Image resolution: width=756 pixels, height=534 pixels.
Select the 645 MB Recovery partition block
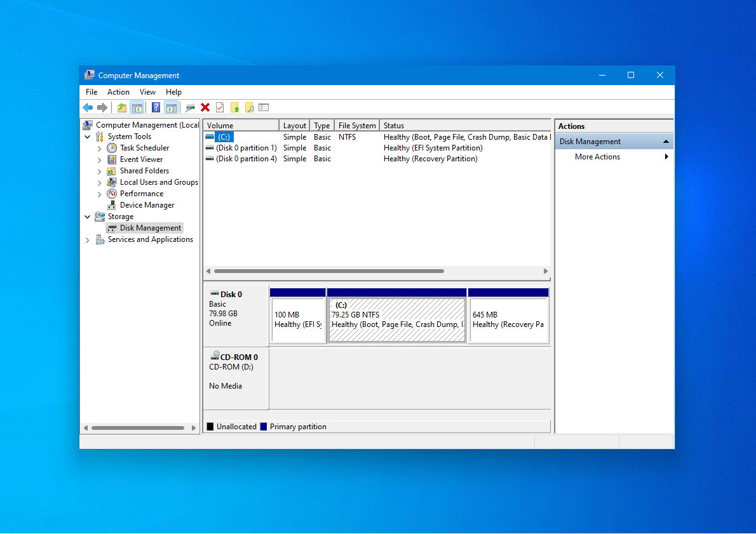[x=508, y=321]
